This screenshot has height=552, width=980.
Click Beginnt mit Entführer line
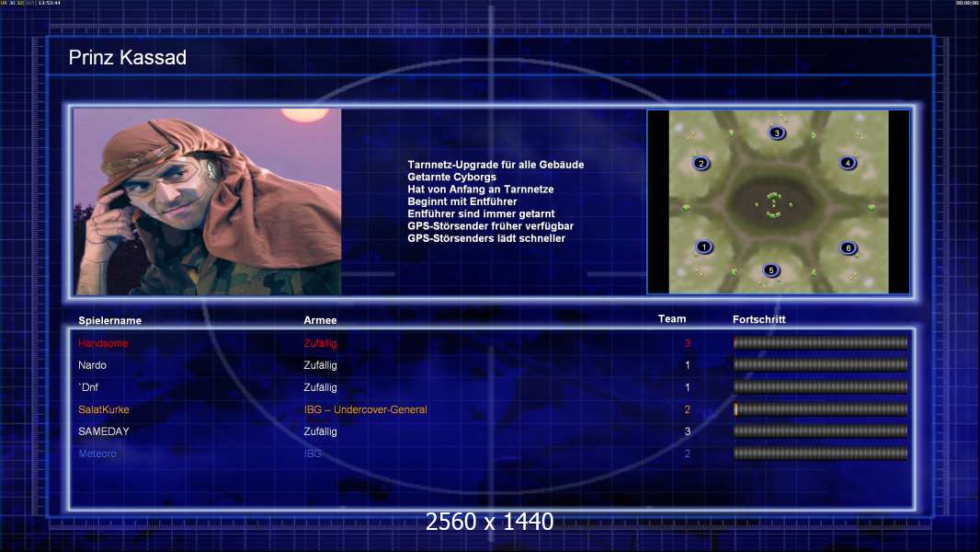click(x=462, y=201)
